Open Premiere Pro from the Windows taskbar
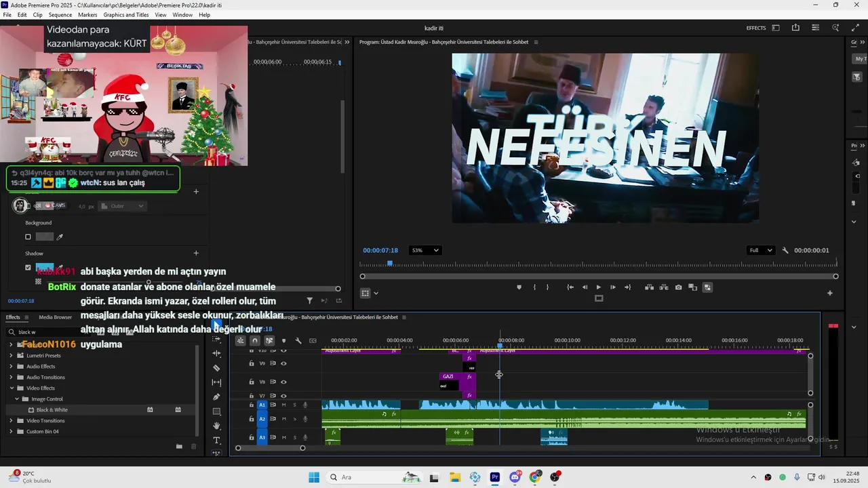Screen dimensions: 868x488 [x=495, y=477]
